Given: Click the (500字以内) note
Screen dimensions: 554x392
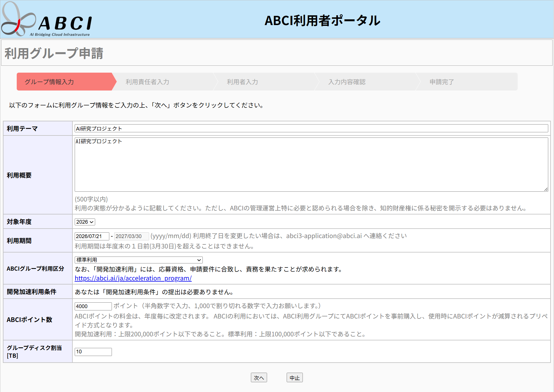Looking at the screenshot, I should pos(91,199).
